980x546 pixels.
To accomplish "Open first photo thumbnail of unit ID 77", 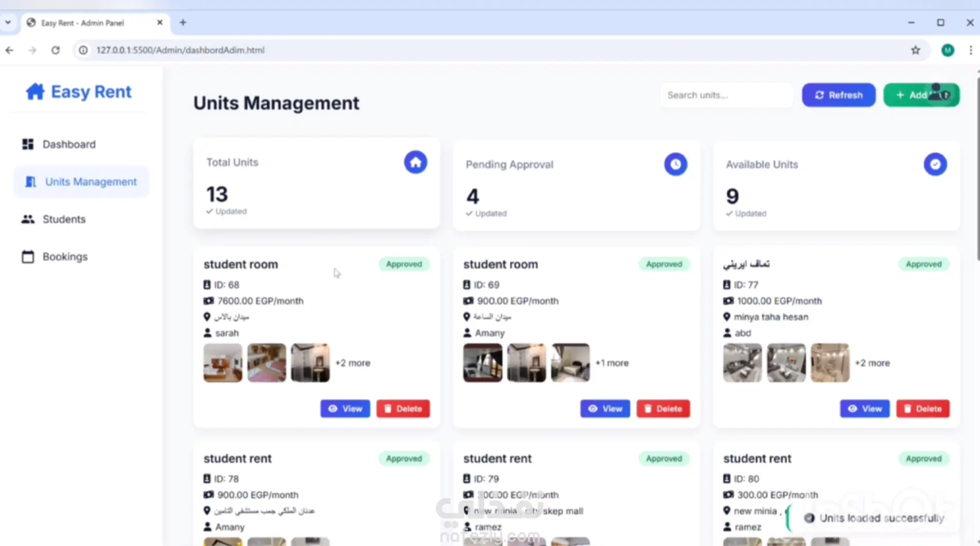I will (x=743, y=363).
